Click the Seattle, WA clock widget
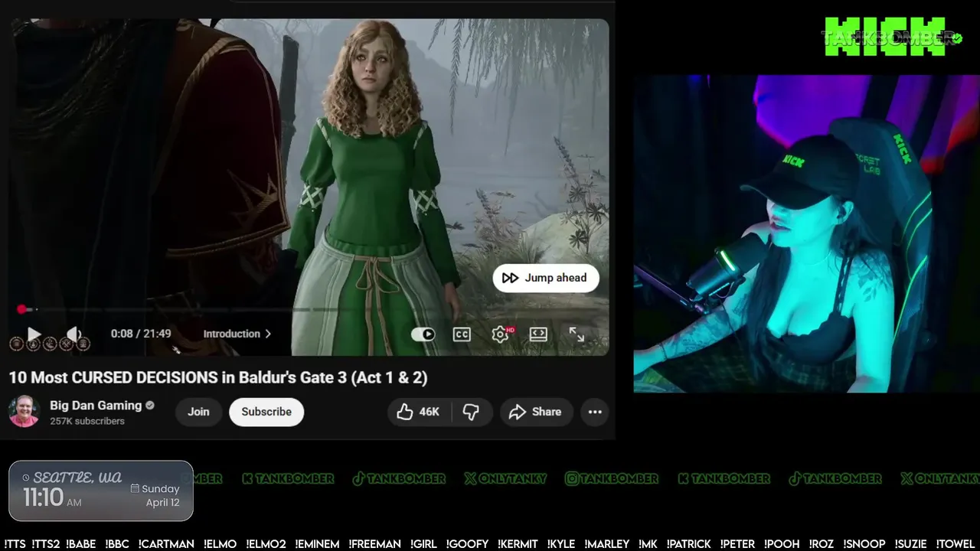This screenshot has width=980, height=551. tap(101, 491)
